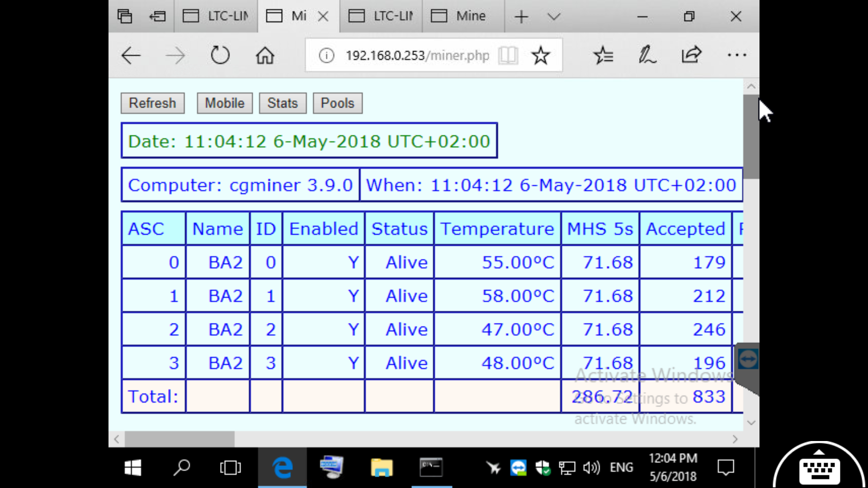Viewport: 868px width, 488px height.
Task: Click the Computer: cgminer 3.9.0 cell
Action: click(241, 185)
